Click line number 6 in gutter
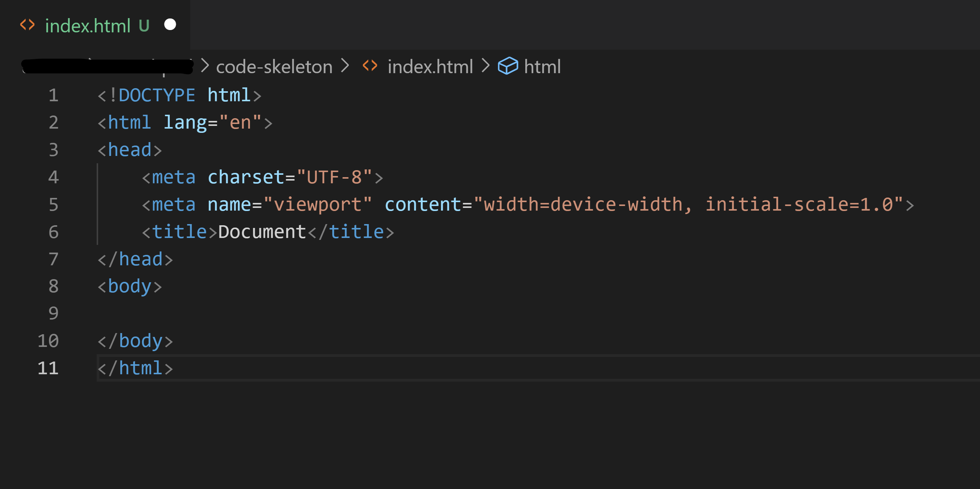Image resolution: width=980 pixels, height=489 pixels. point(54,232)
